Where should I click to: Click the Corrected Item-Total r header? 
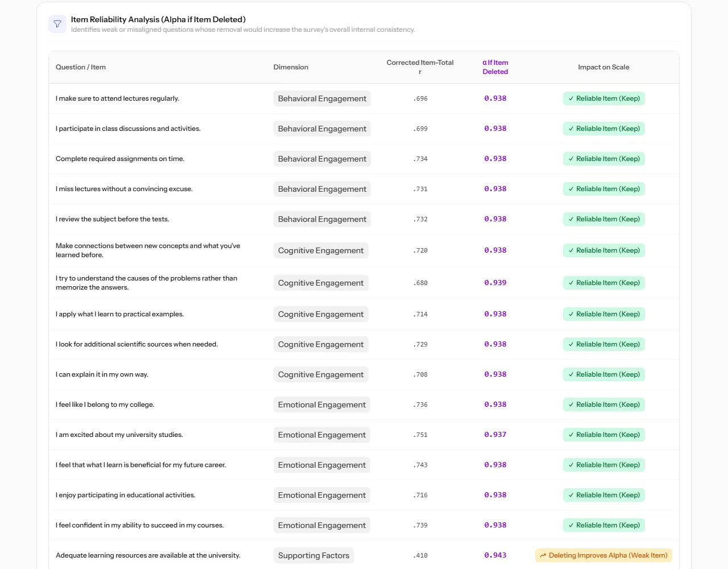coord(420,67)
